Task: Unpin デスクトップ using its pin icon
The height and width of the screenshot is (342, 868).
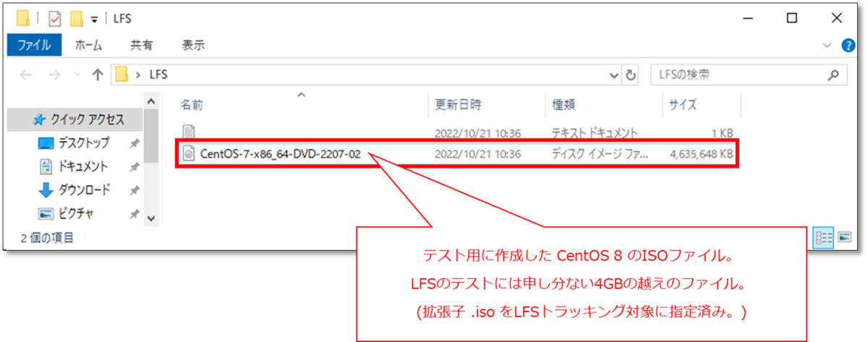Action: click(x=134, y=144)
